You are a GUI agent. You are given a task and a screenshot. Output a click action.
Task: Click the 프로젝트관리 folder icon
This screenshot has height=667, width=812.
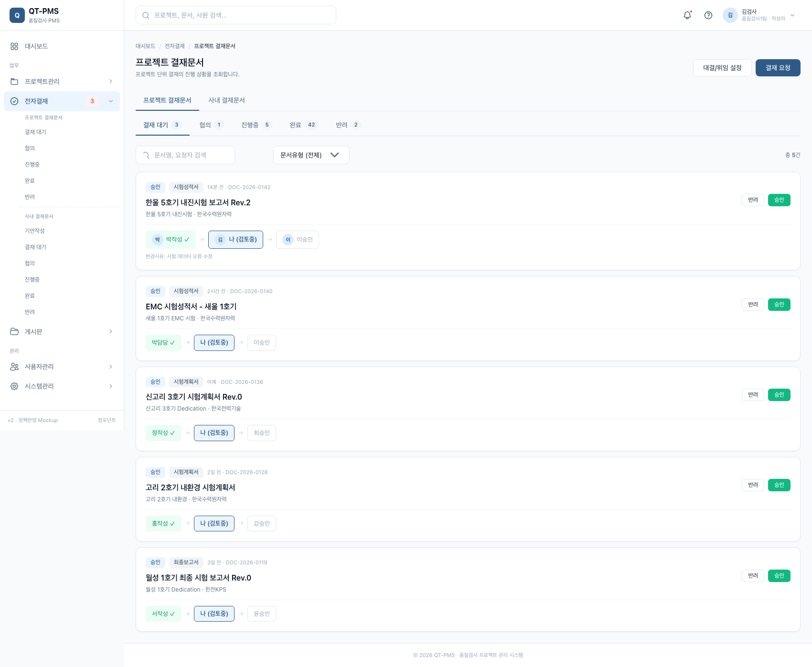[x=14, y=82]
